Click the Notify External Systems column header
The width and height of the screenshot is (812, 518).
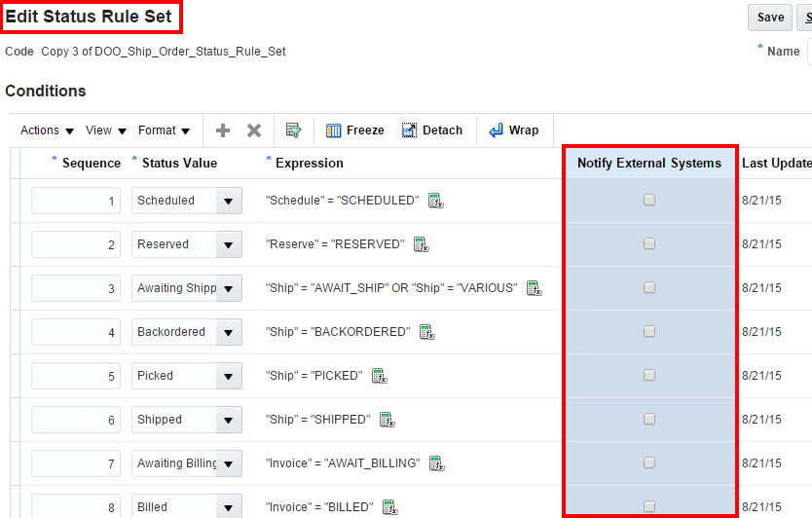[648, 164]
